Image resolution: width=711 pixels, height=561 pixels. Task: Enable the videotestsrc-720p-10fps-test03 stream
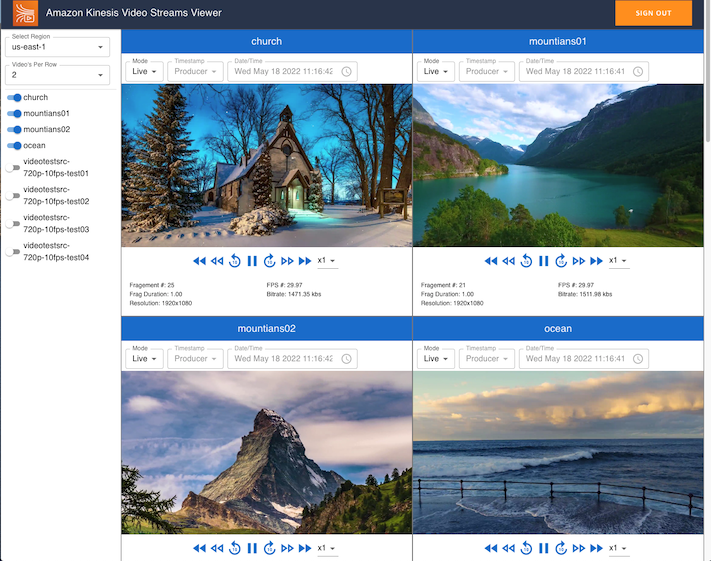[x=13, y=224]
